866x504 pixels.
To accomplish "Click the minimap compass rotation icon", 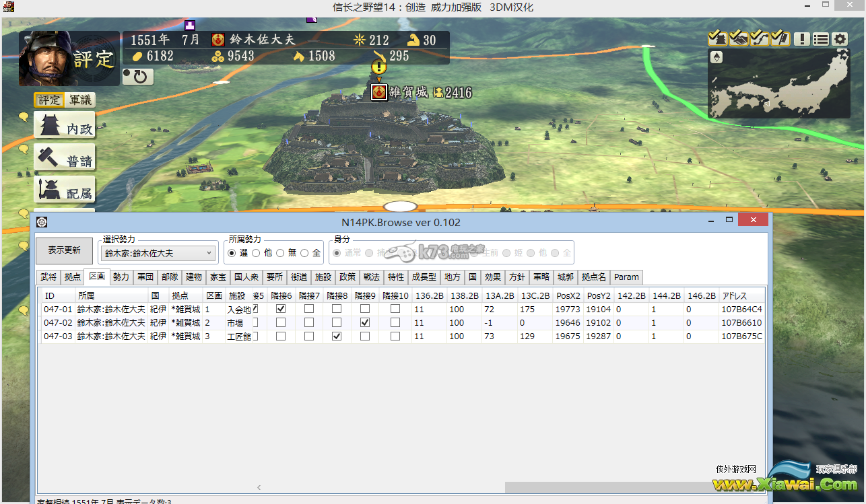I will pyautogui.click(x=717, y=58).
